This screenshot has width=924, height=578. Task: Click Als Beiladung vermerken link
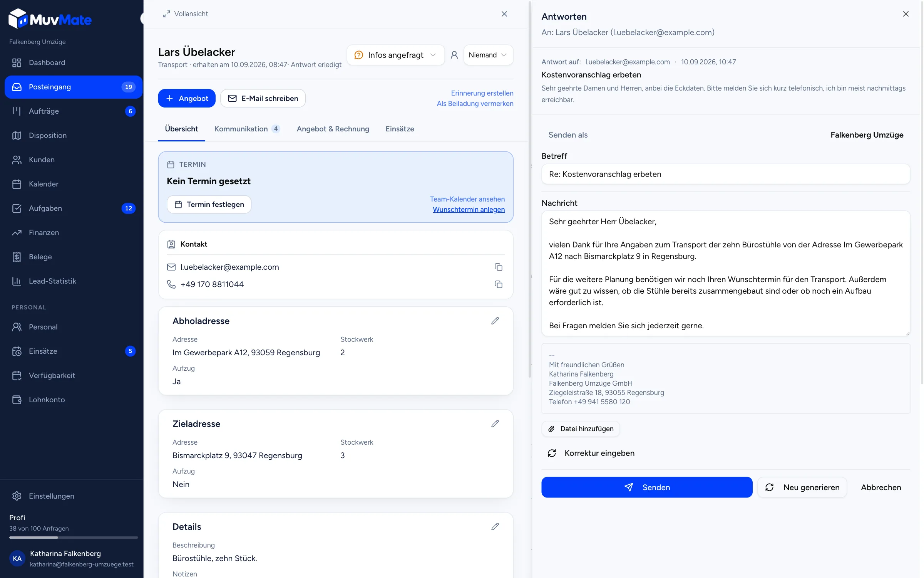pos(475,104)
